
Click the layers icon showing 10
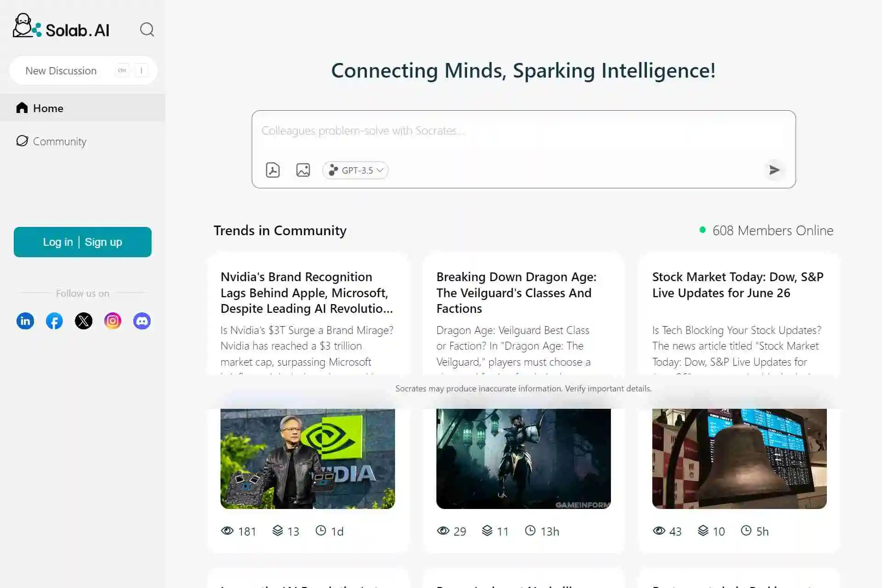[x=703, y=531]
